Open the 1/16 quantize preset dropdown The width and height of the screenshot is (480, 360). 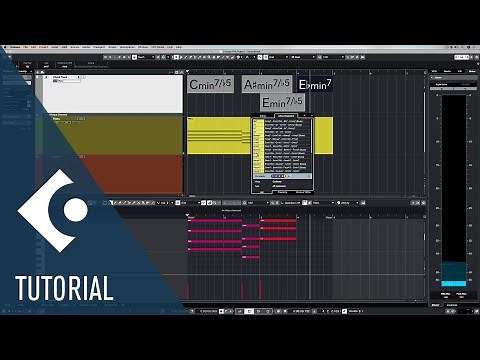coord(333,57)
